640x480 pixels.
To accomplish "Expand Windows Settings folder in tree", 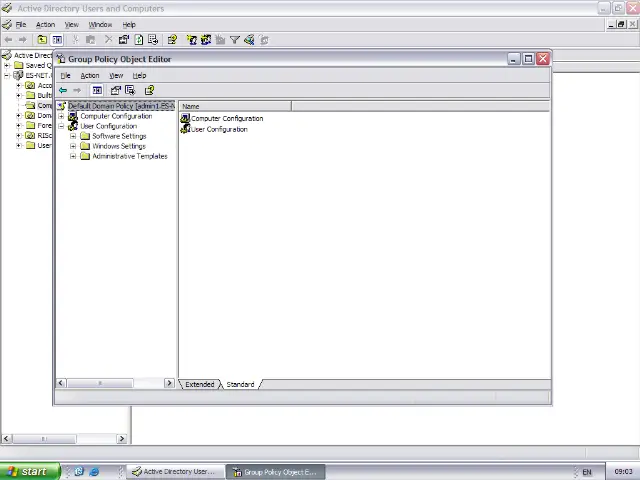I will 73,146.
